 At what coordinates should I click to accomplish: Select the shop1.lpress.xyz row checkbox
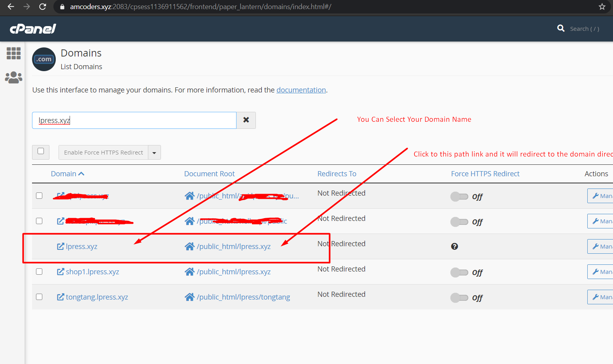click(x=39, y=272)
